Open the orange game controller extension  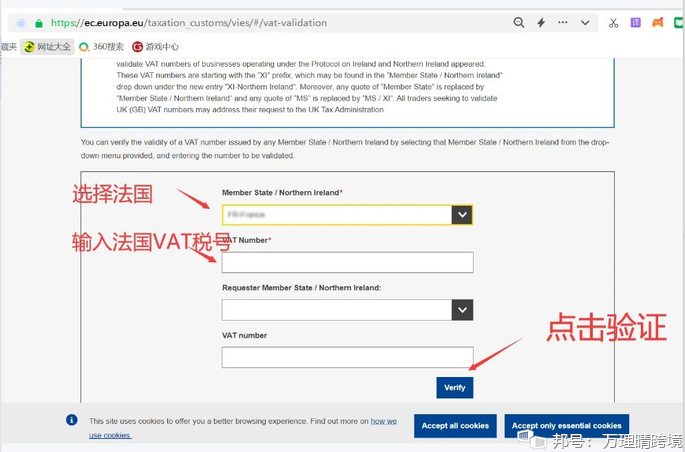(657, 23)
